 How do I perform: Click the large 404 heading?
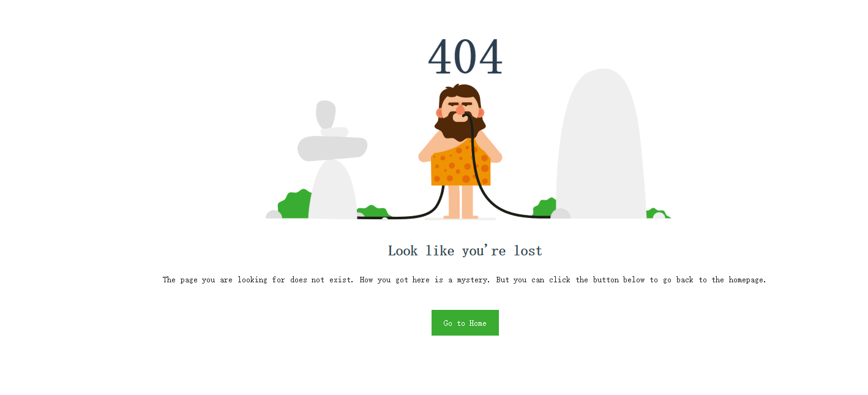[x=465, y=56]
